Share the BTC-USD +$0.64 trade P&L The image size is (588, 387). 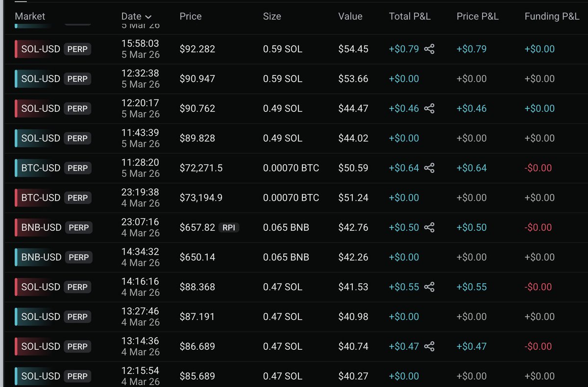click(x=429, y=168)
